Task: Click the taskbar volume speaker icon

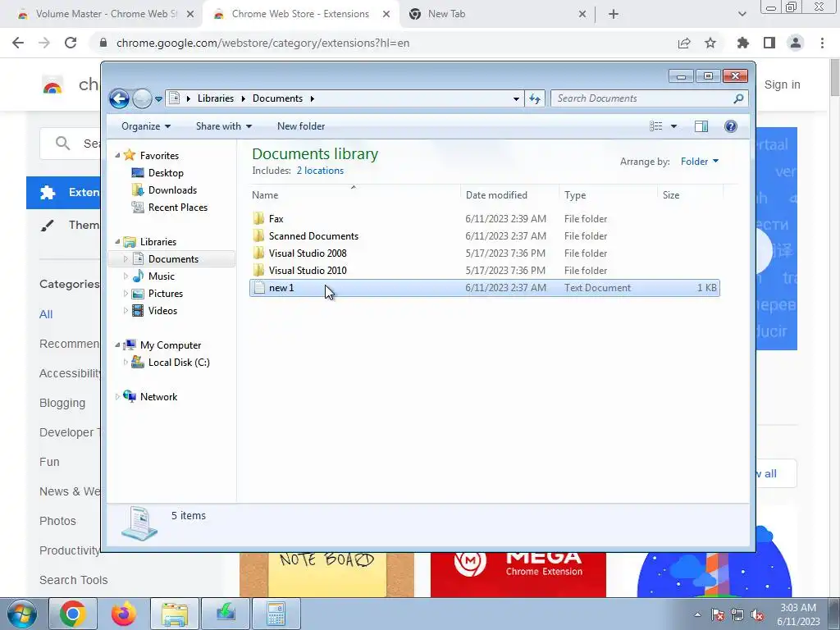Action: click(757, 615)
